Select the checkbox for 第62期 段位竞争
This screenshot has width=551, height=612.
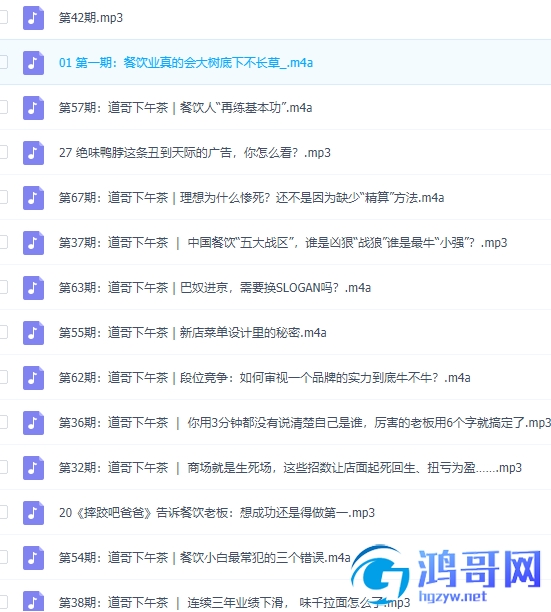[3, 377]
